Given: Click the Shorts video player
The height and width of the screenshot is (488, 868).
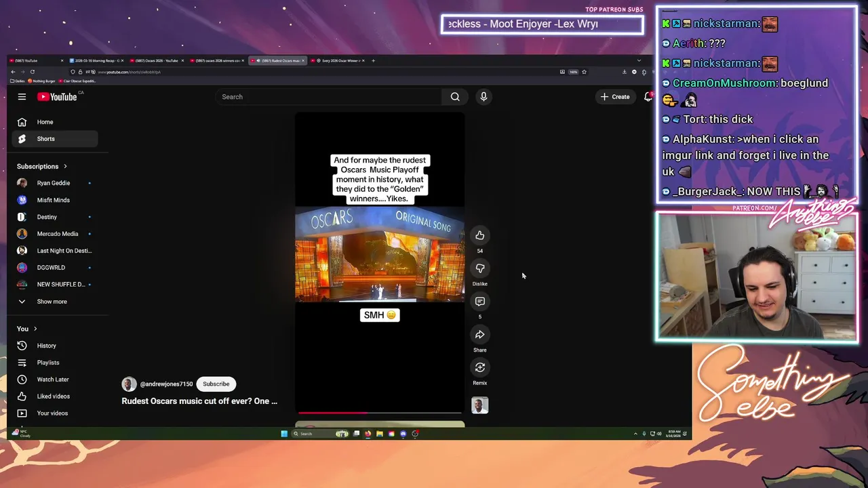Looking at the screenshot, I should tap(380, 263).
